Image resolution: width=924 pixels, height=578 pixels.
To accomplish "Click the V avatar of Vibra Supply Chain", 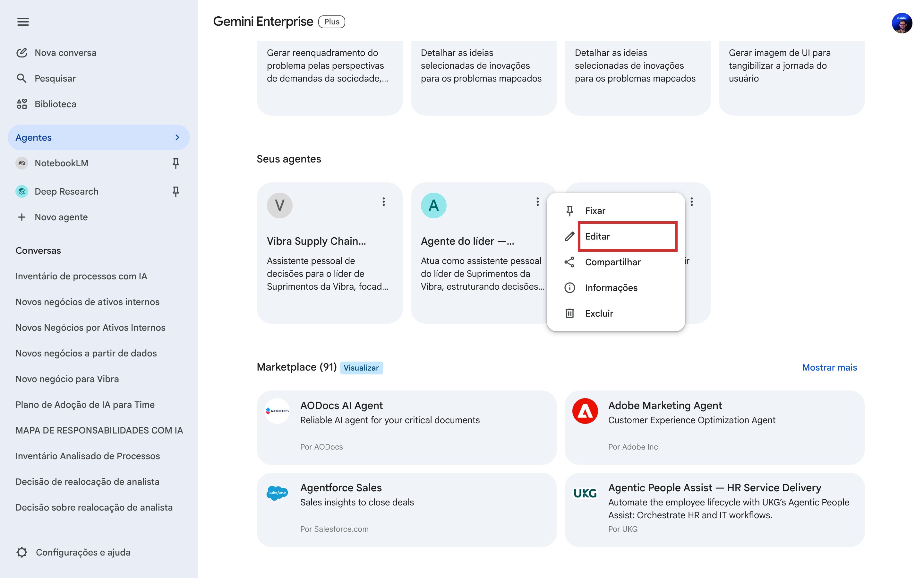I will point(280,206).
